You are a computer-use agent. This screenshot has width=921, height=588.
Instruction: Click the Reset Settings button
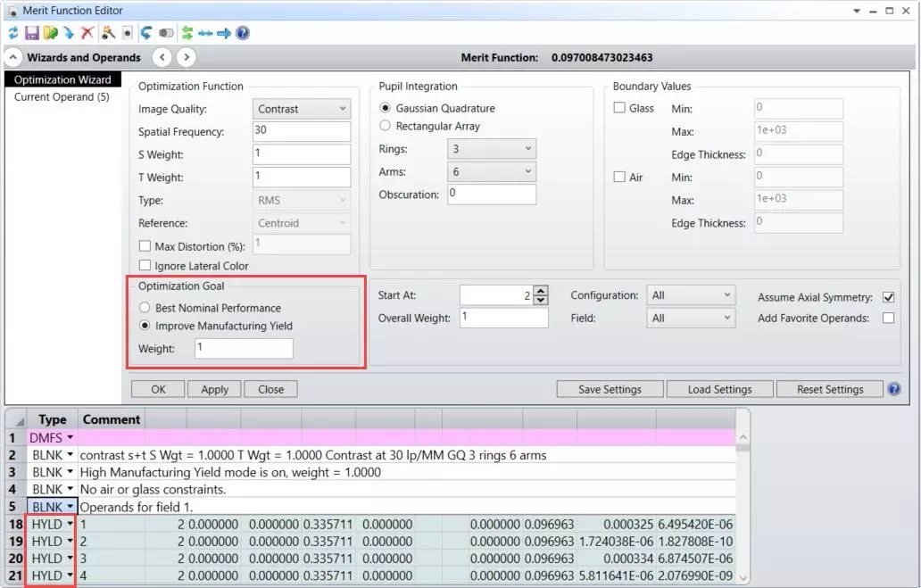click(x=829, y=389)
